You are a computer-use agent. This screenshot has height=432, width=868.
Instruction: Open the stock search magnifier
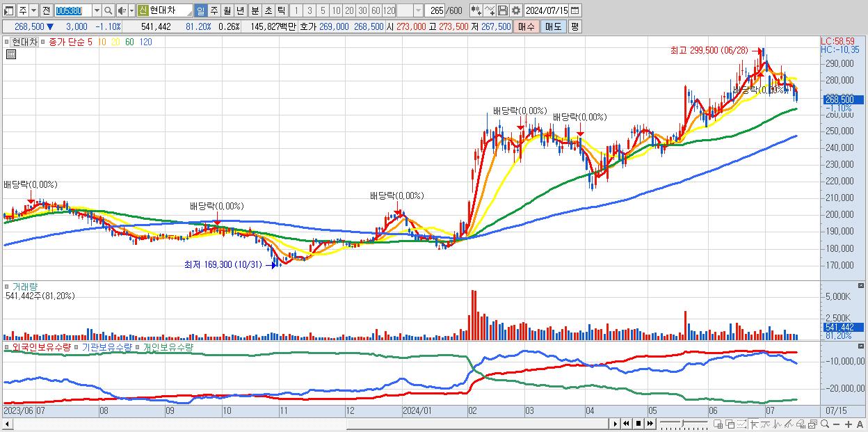(x=108, y=10)
